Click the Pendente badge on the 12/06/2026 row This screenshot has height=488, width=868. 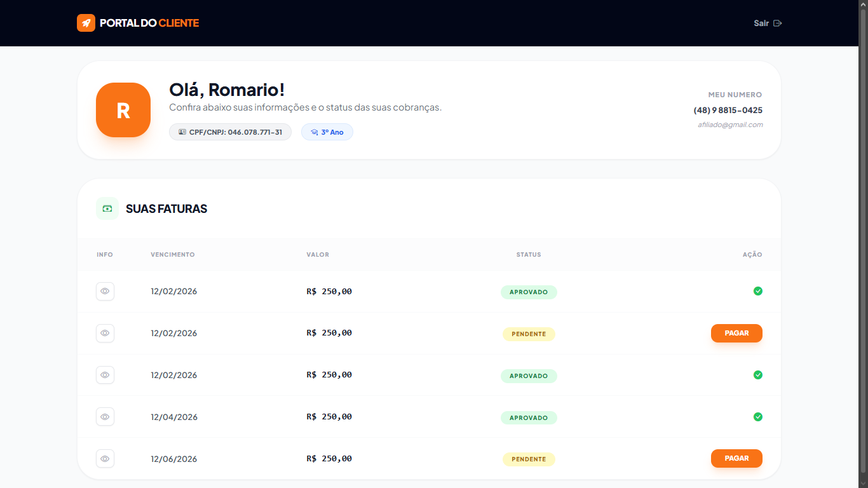pyautogui.click(x=528, y=459)
